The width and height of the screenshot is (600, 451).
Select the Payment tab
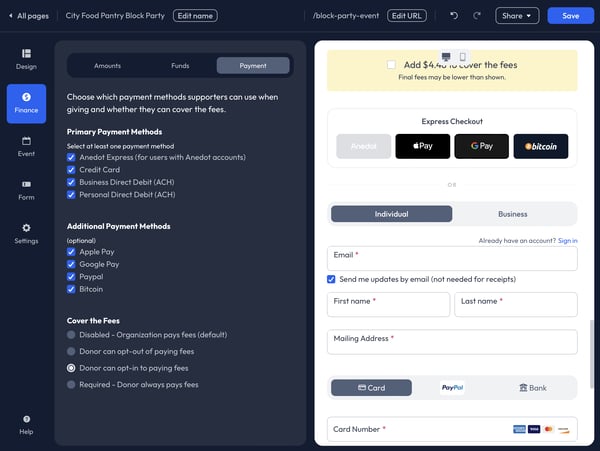point(253,66)
